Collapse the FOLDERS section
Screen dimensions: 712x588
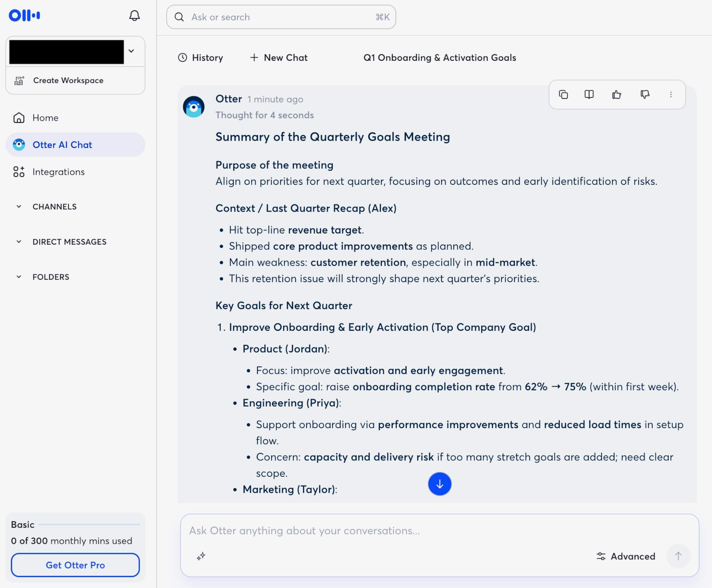coord(19,277)
